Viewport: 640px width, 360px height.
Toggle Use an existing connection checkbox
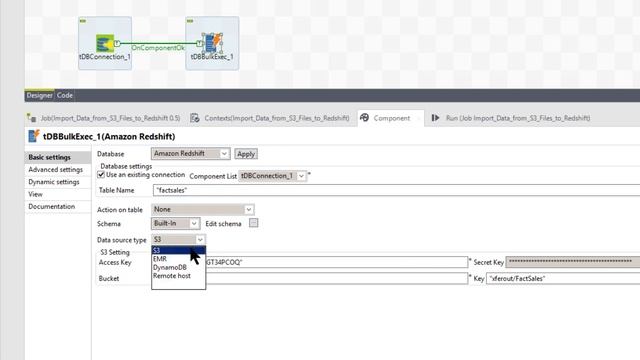tap(101, 175)
